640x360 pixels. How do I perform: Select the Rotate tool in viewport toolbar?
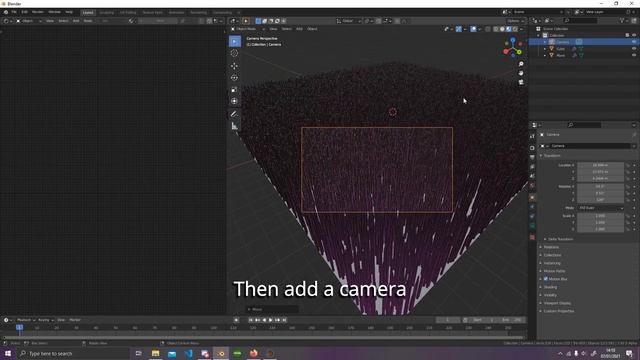(234, 78)
